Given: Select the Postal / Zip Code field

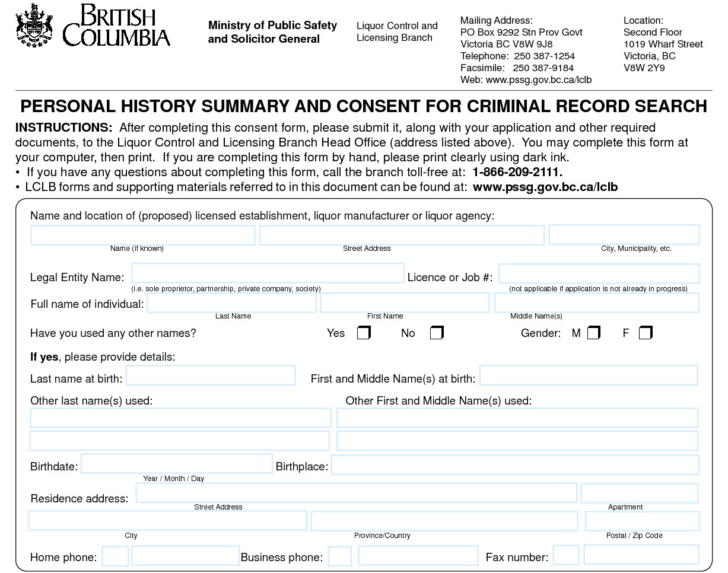Looking at the screenshot, I should pyautogui.click(x=642, y=521).
